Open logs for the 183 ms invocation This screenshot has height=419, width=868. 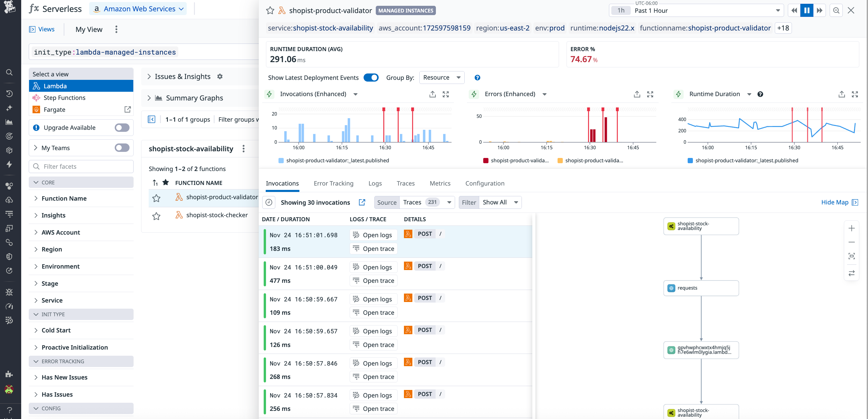tap(373, 235)
